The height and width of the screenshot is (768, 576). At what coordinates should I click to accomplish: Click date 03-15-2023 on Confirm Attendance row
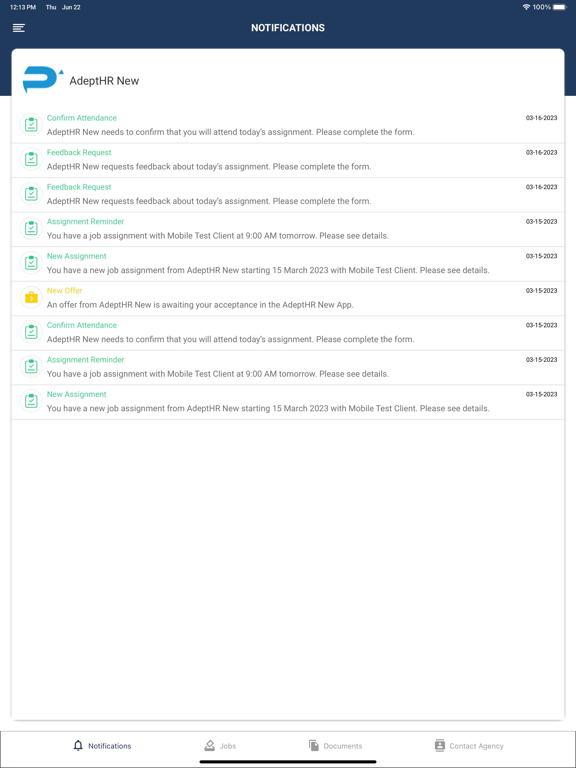pyautogui.click(x=541, y=325)
